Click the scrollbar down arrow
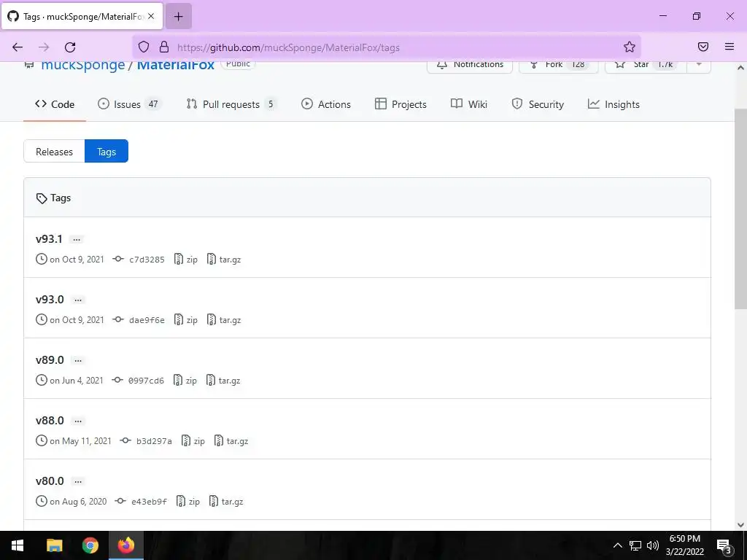Screen dimensions: 747x560 [740, 524]
